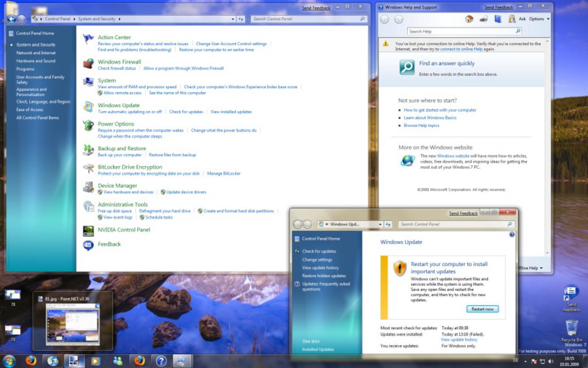
Task: Click Send Feedback link in Help window title
Action: tap(498, 7)
